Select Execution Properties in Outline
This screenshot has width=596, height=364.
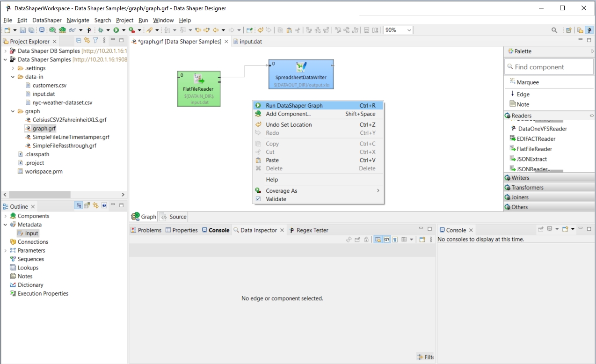[39, 294]
